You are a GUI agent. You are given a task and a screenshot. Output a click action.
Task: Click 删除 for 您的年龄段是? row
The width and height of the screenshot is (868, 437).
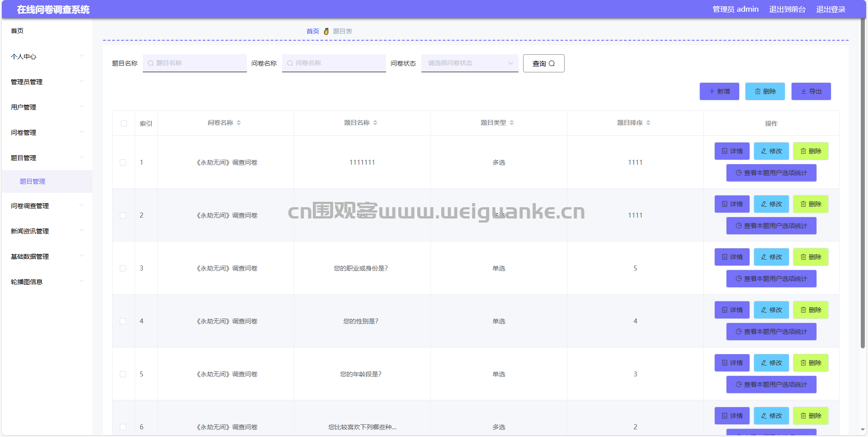coord(811,363)
